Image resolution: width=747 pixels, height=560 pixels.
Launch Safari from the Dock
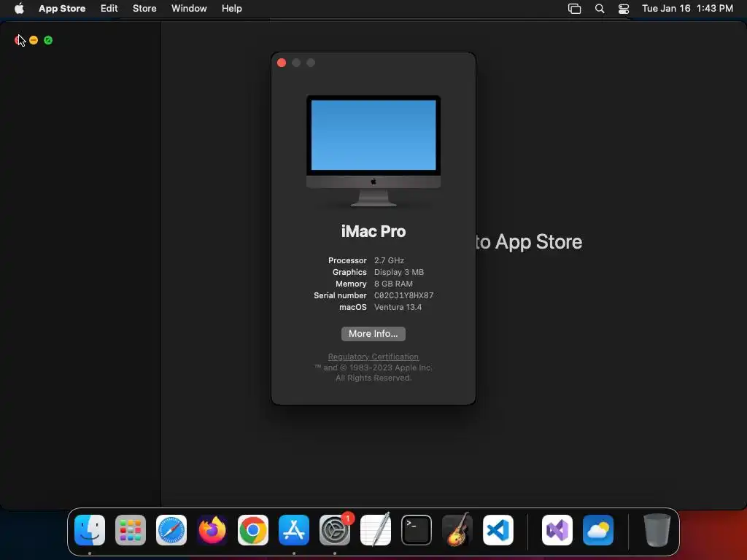coord(171,530)
